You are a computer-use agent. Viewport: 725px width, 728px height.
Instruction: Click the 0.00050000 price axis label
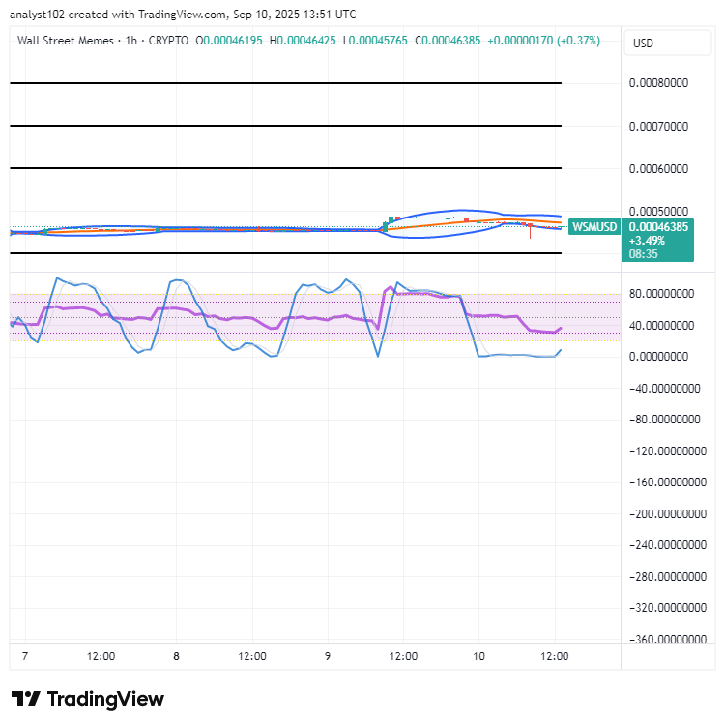pos(658,212)
